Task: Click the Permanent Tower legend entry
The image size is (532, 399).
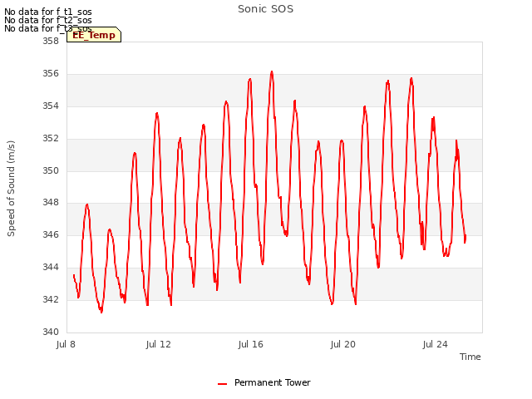Action: 264,382
